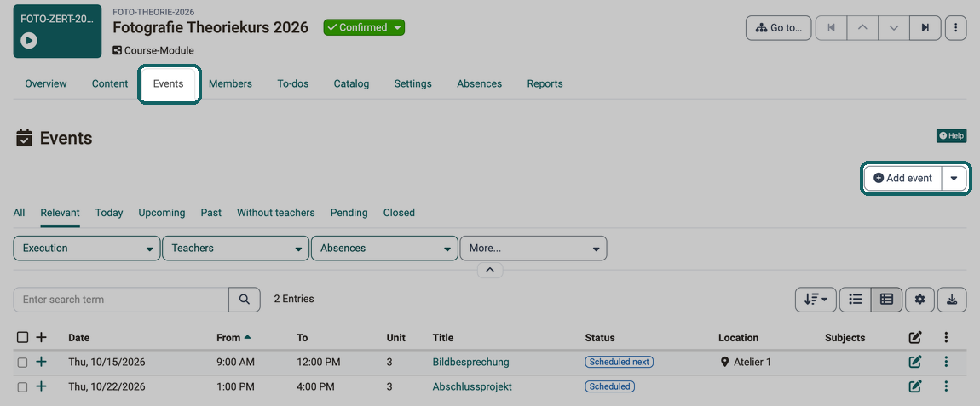The image size is (980, 406).
Task: Click the edit icon in table header
Action: point(915,338)
